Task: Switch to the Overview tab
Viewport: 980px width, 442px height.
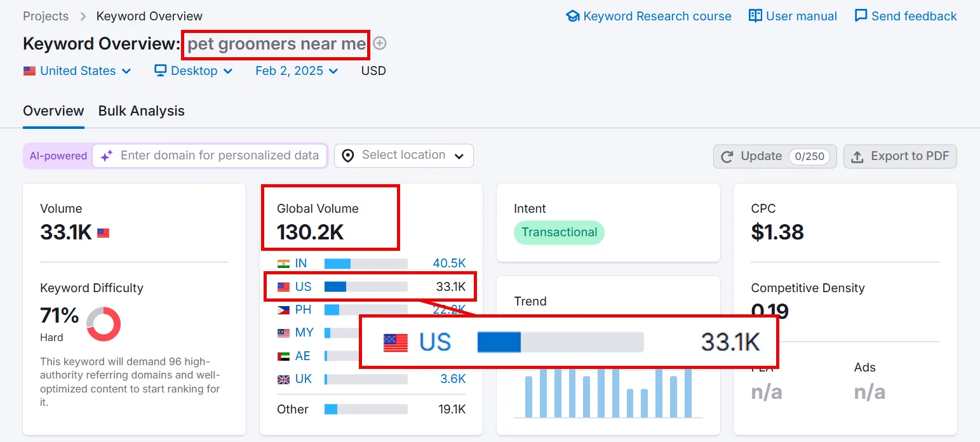Action: 53,111
